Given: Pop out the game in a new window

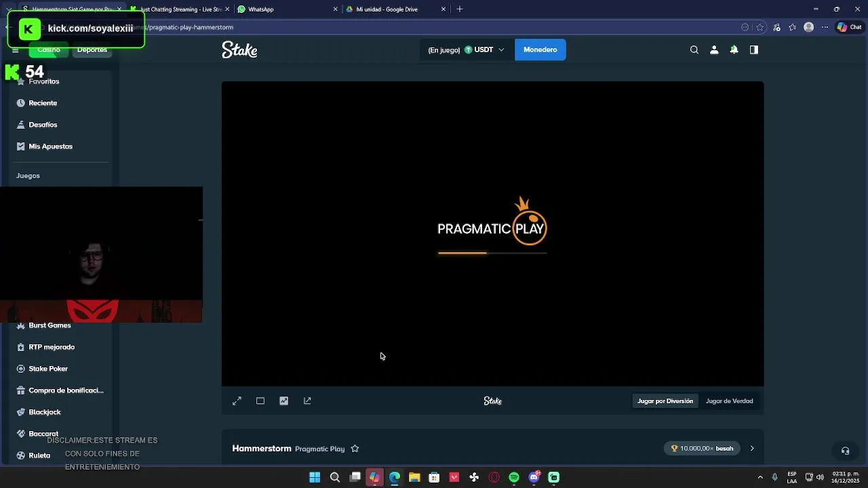Looking at the screenshot, I should (x=307, y=401).
